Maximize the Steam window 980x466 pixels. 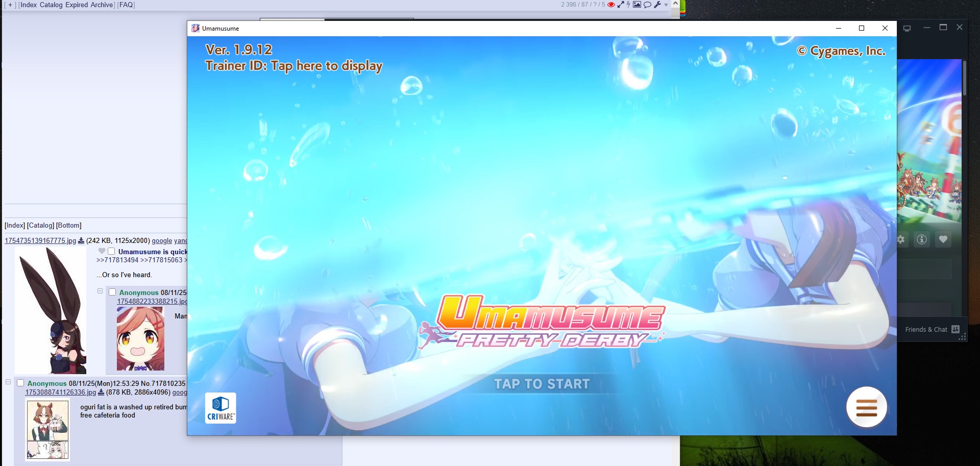(943, 28)
